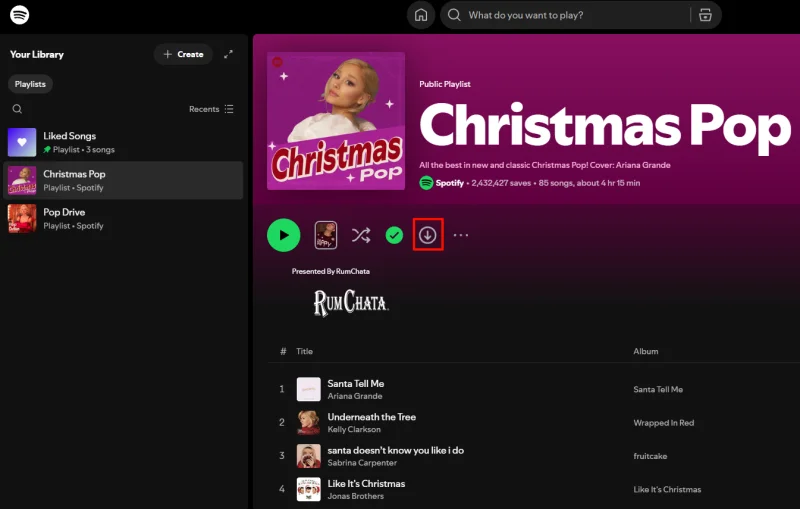Image resolution: width=800 pixels, height=509 pixels.
Task: Open Pop Drive playlist
Action: [122, 218]
